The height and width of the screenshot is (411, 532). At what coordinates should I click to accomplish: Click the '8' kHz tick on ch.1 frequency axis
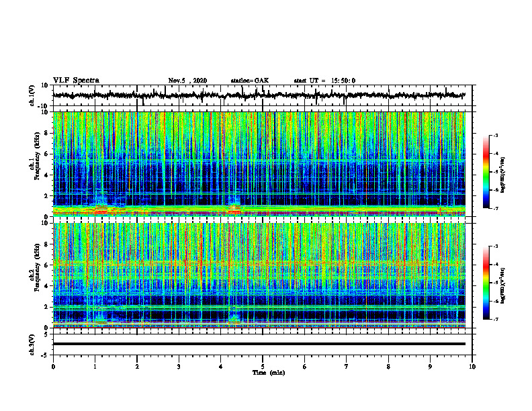click(46, 133)
